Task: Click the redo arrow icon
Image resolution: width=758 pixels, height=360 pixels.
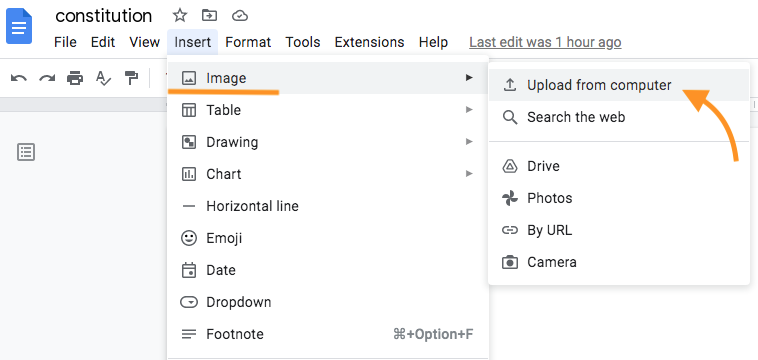Action: [x=47, y=78]
